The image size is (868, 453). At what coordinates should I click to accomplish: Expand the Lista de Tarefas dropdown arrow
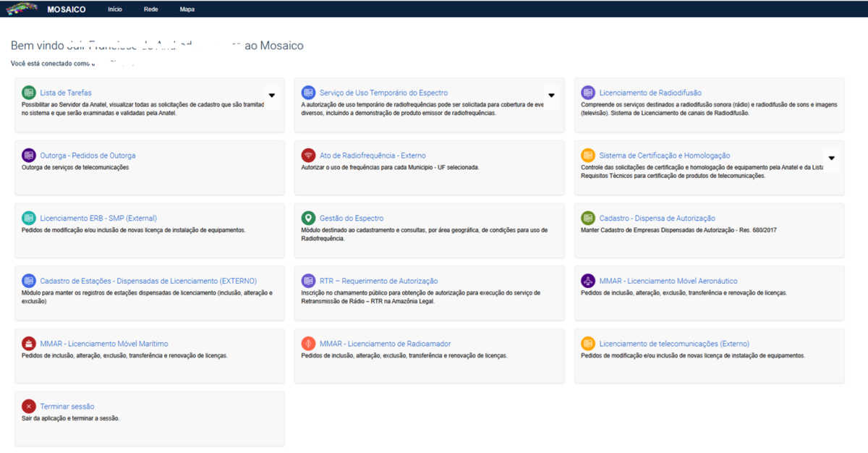point(271,96)
